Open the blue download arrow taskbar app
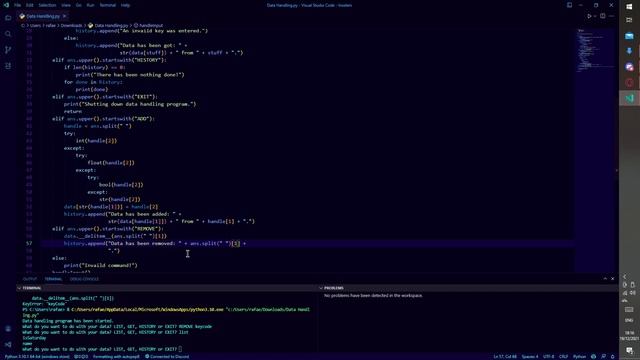This screenshot has width=640, height=360. click(x=629, y=51)
